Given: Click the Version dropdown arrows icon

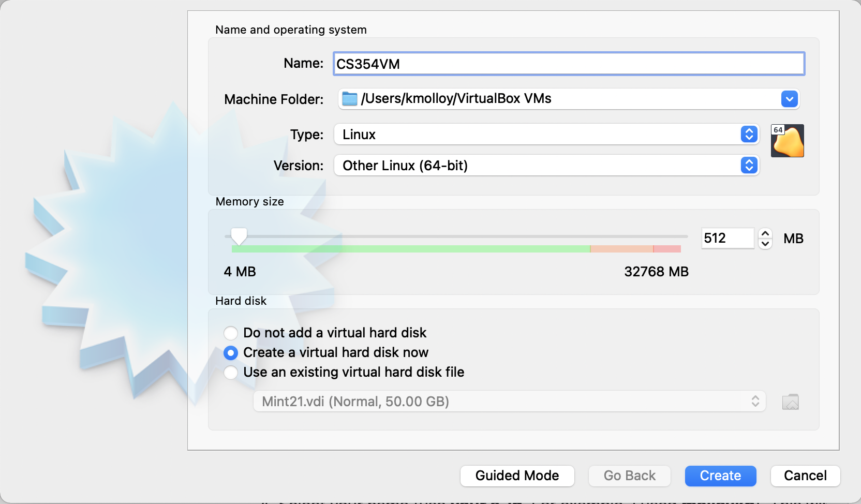Looking at the screenshot, I should (x=748, y=165).
